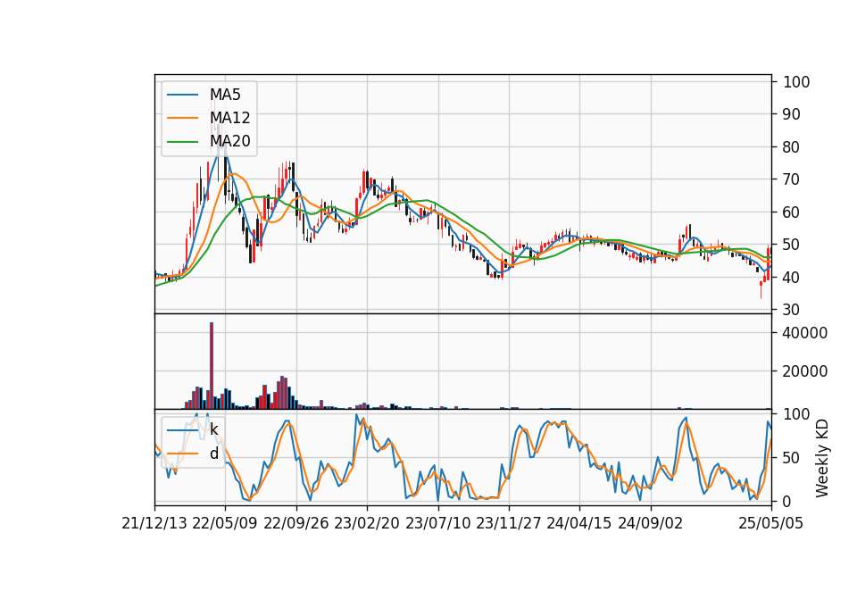857x616 pixels.
Task: Click the MA20 legend label
Action: (229, 141)
